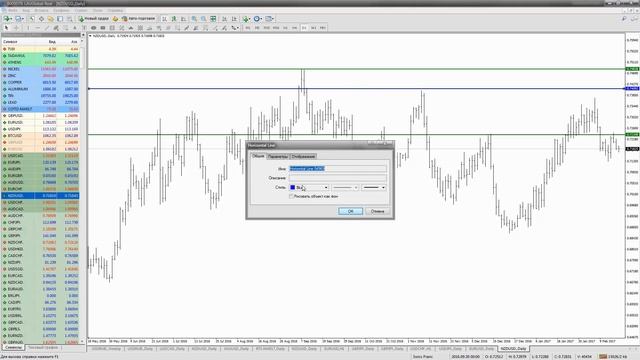
Task: Select COPPER row in Market Watch
Action: (x=41, y=82)
